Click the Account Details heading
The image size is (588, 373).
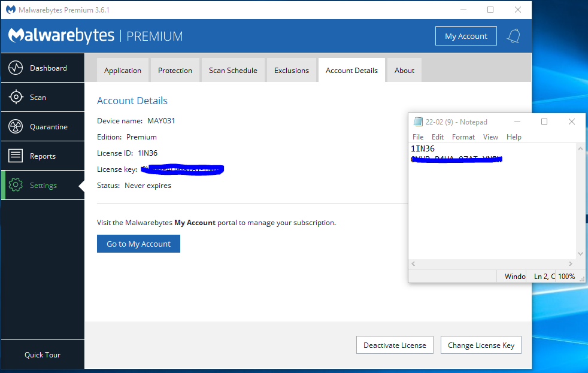132,101
